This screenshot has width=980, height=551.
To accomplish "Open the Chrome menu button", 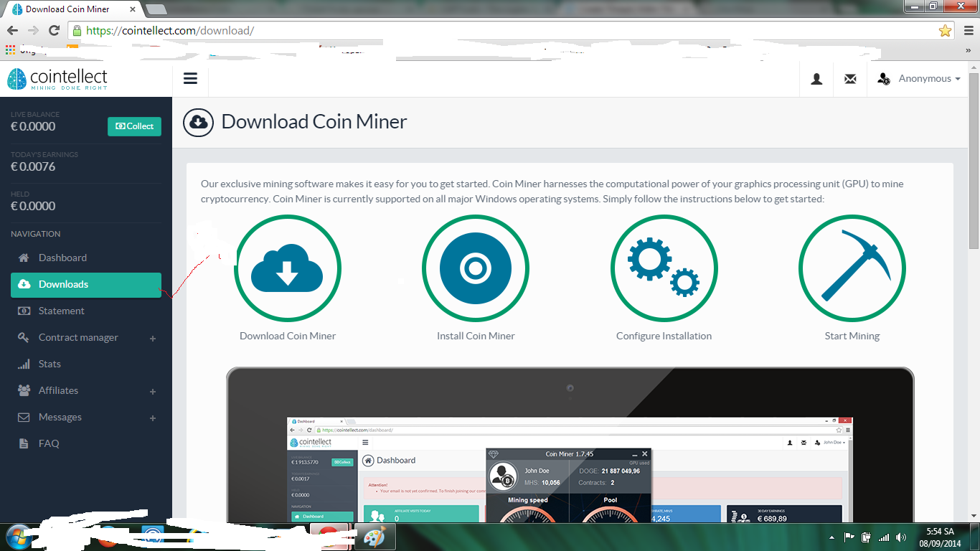I will tap(968, 30).
